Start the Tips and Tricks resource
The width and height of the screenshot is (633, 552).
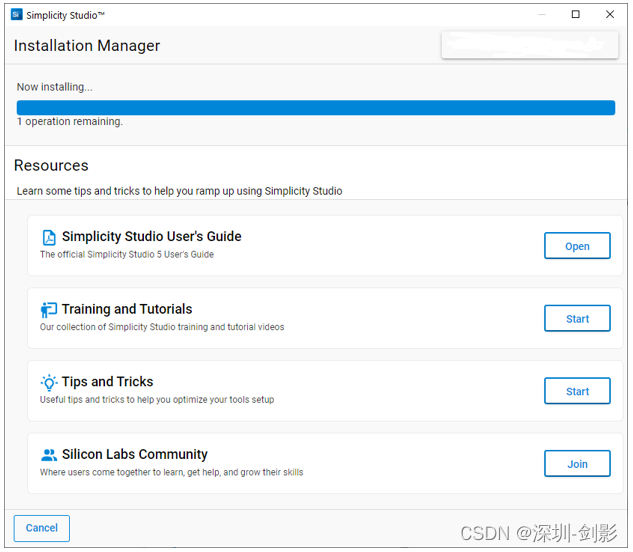(x=577, y=391)
